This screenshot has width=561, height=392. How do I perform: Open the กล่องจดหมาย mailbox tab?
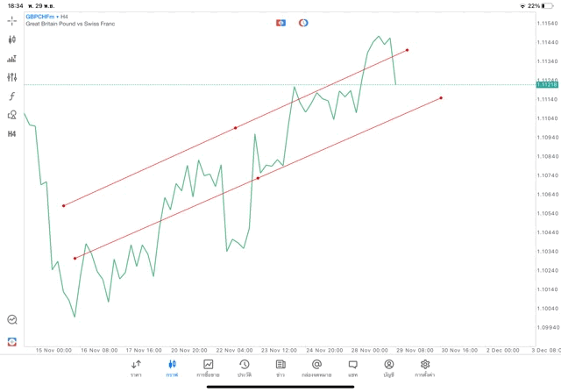[x=316, y=367]
